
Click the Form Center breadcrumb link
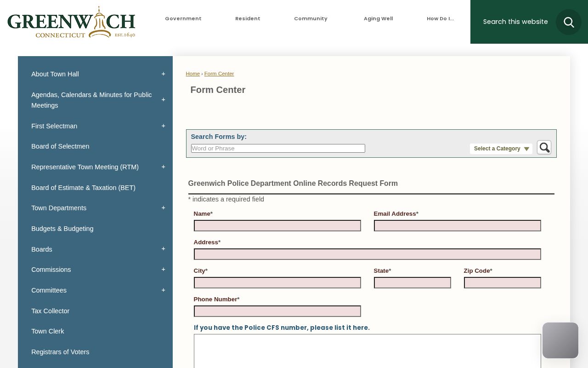point(219,74)
